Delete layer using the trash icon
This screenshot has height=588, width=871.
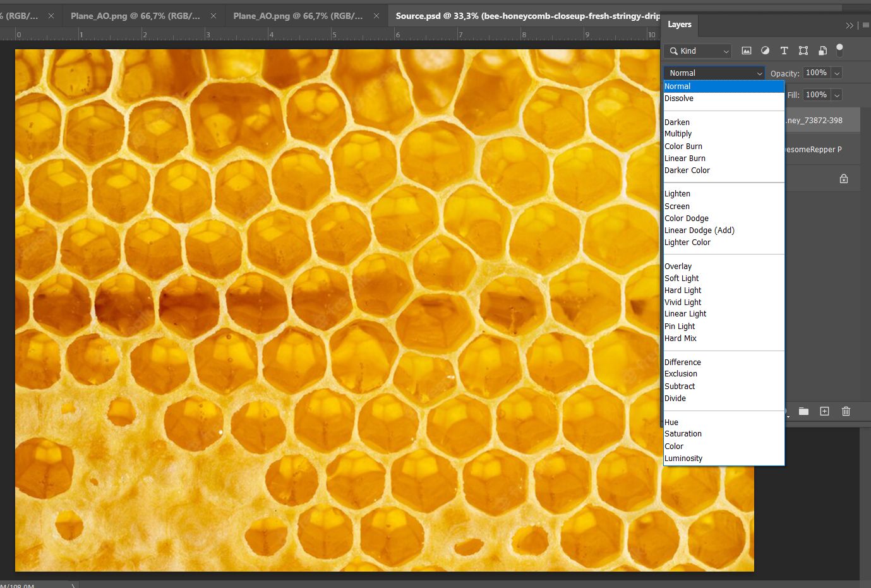tap(846, 411)
